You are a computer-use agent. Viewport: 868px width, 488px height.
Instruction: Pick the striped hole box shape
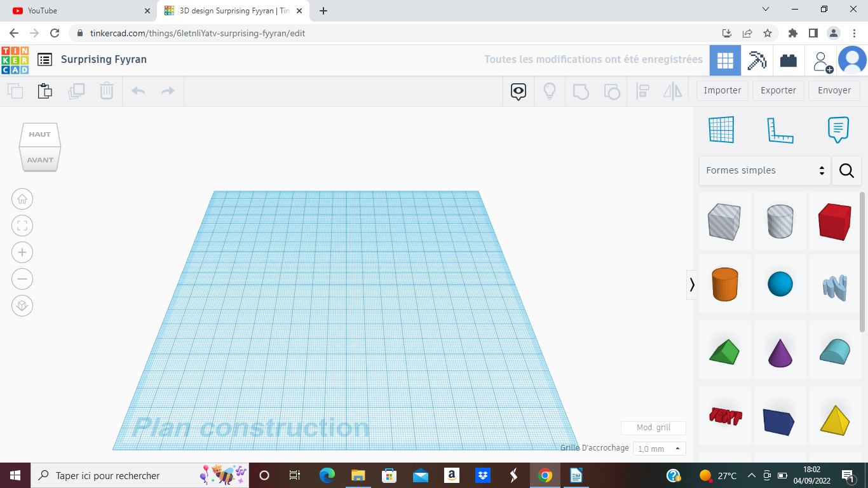coord(724,221)
